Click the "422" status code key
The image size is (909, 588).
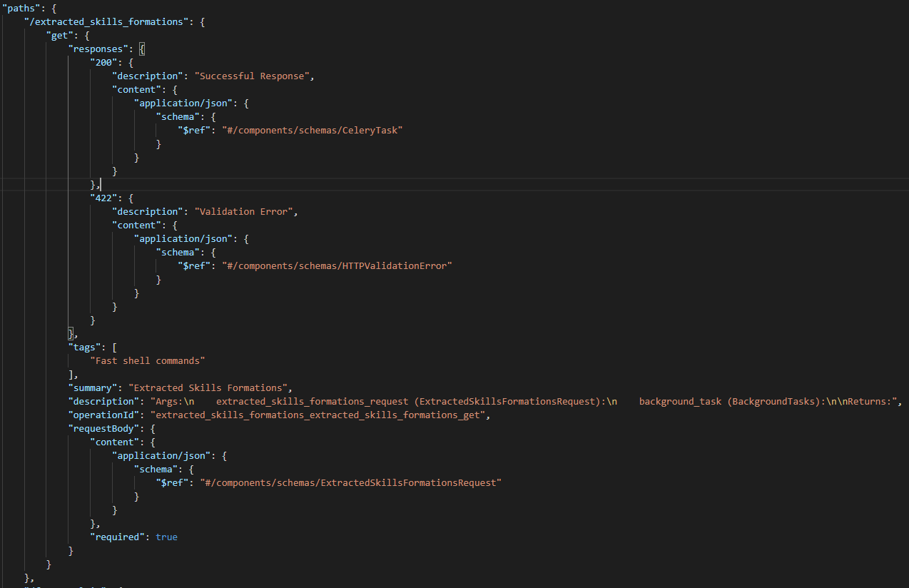(104, 198)
